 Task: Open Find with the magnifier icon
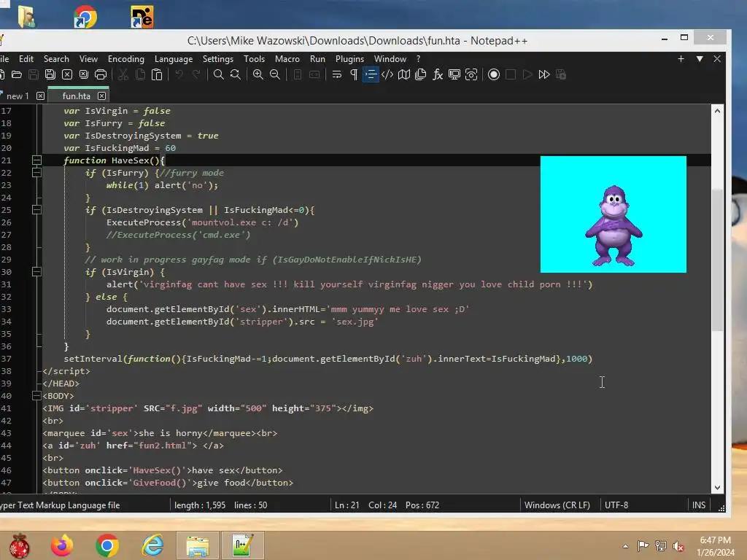(218, 74)
